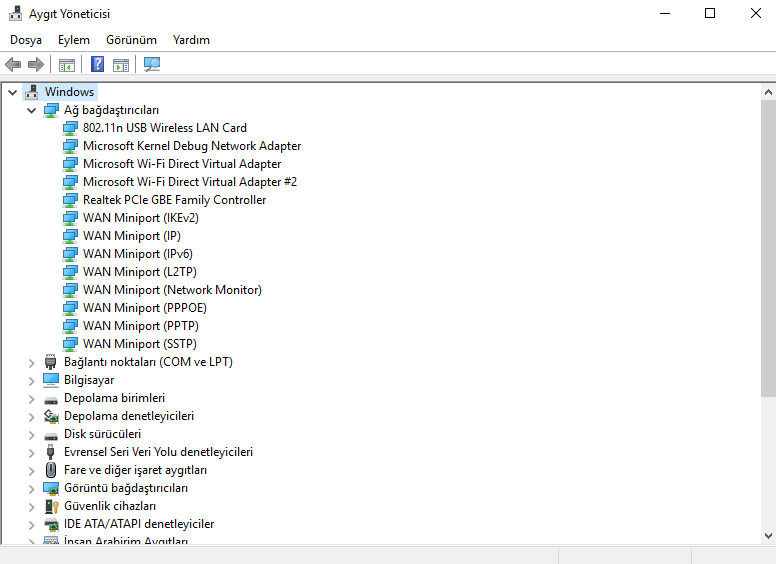Screen dimensions: 776x564
Task: Click the mouse icon beside Fare ve diğer işaret aygıtları
Action: pos(50,470)
